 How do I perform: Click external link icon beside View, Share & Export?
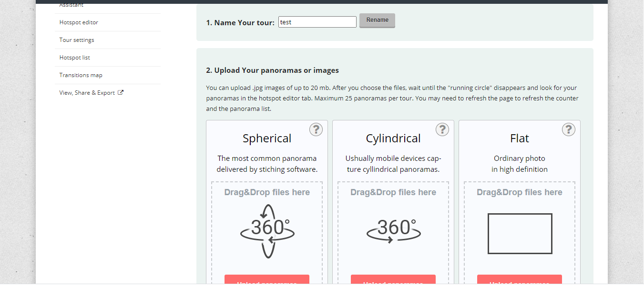(121, 93)
